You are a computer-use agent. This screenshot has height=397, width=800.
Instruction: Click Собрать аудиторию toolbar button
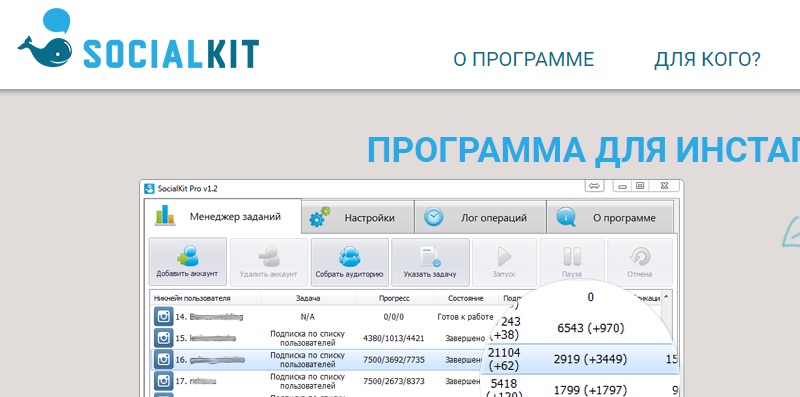(349, 262)
